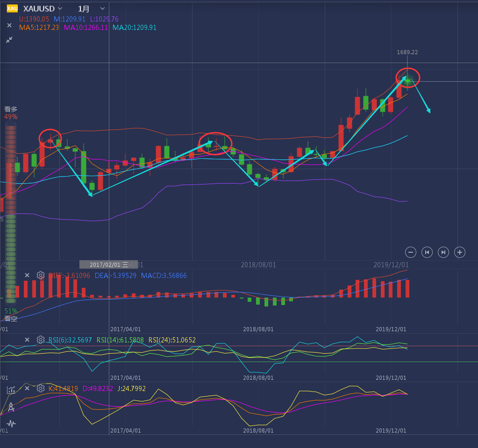This screenshot has height=448, width=478.
Task: Select the drawing compass tool
Action: pyautogui.click(x=11, y=407)
